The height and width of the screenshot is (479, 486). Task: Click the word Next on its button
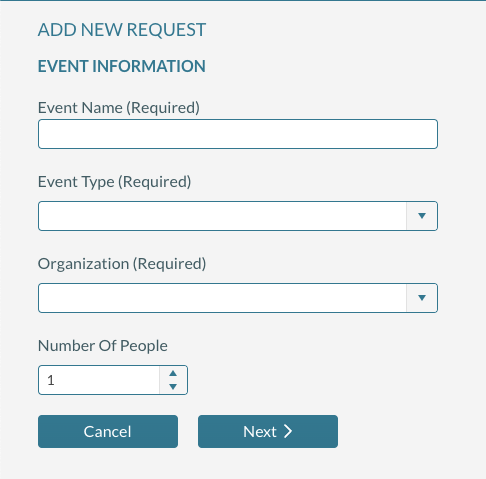click(260, 432)
